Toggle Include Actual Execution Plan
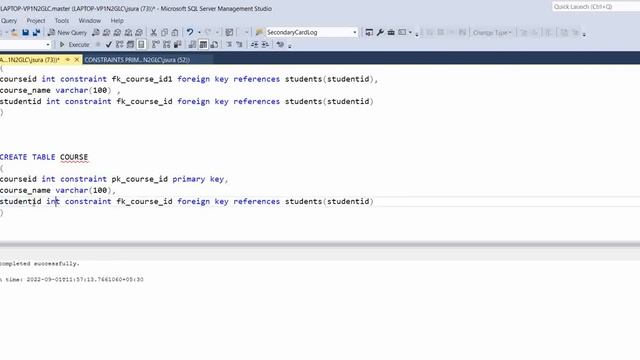The width and height of the screenshot is (640, 360). pyautogui.click(x=156, y=44)
